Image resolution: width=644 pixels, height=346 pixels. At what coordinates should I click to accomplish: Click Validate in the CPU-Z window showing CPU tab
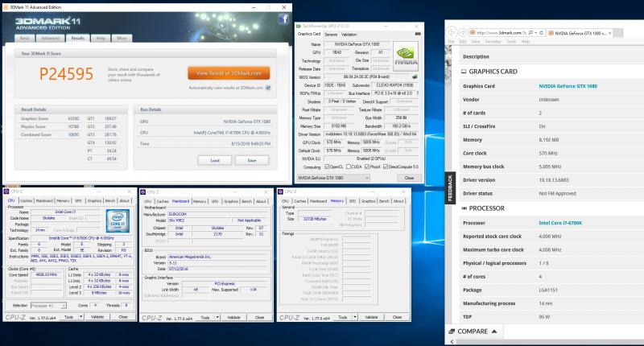click(97, 317)
